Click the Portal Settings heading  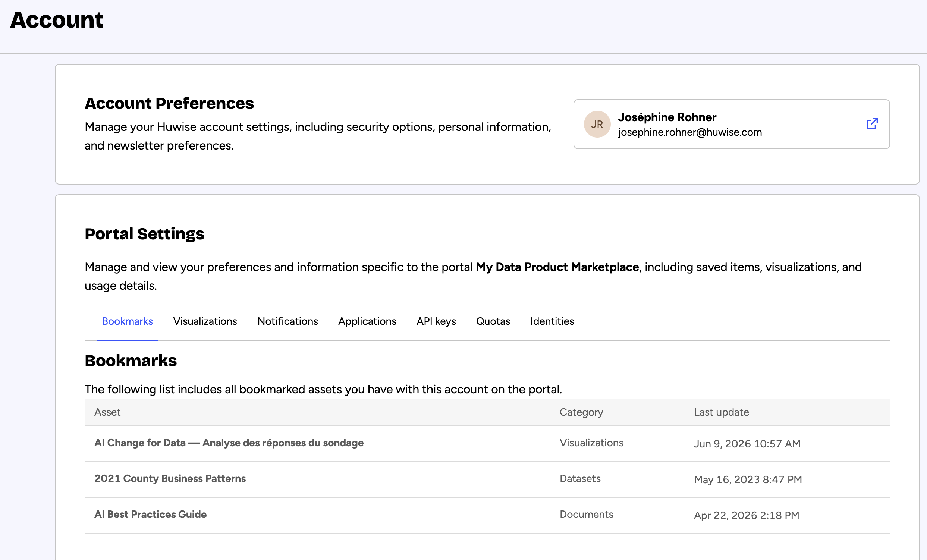[144, 234]
